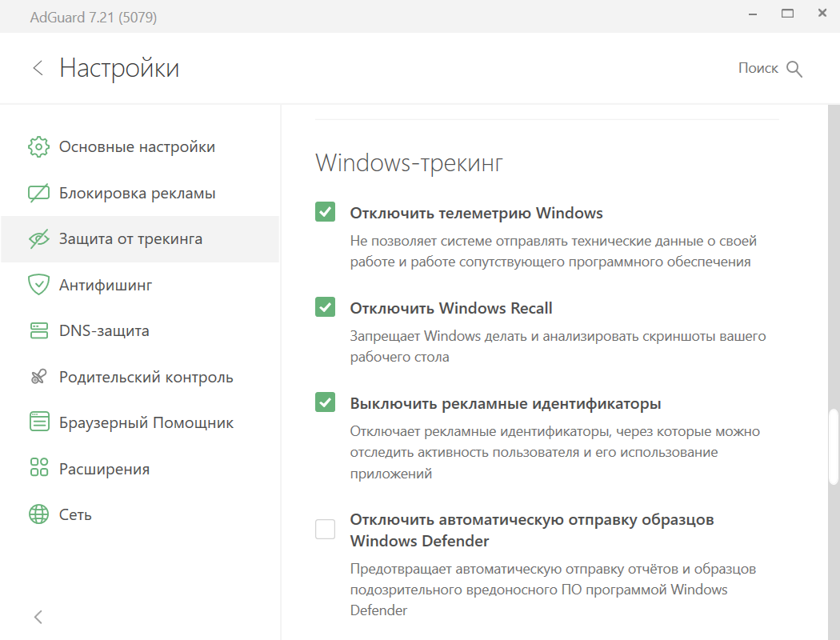840x640 pixels.
Task: Click the shield icon next to Антифишинг
Action: tap(38, 285)
